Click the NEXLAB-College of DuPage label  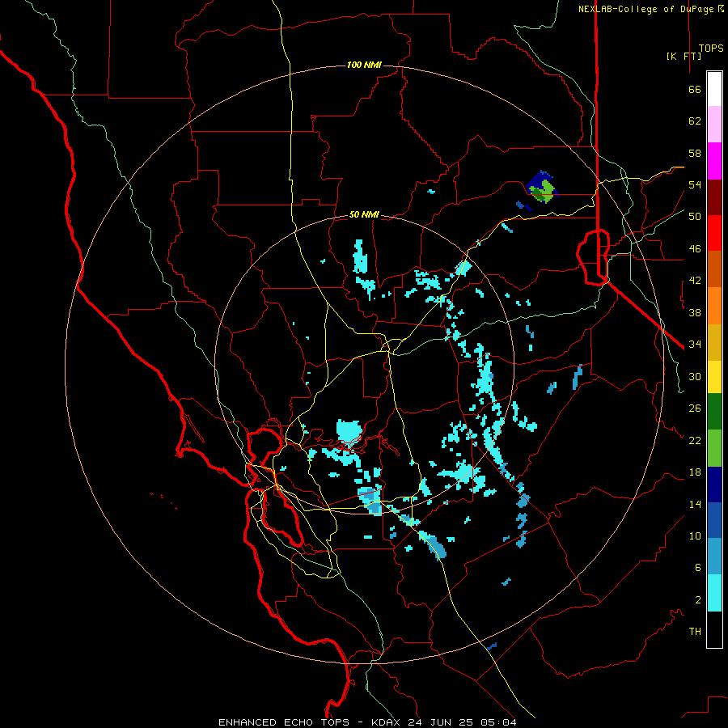click(647, 9)
